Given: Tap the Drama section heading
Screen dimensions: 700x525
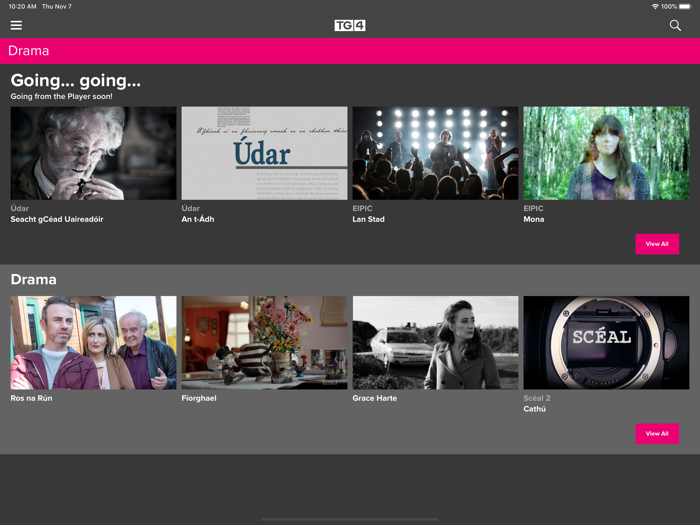Looking at the screenshot, I should pos(33,279).
